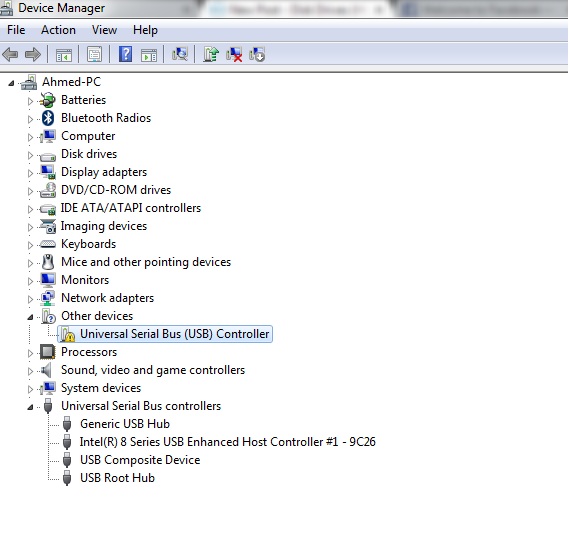Select USB Root Hub entry
Screen dimensions: 569x536
pyautogui.click(x=117, y=478)
